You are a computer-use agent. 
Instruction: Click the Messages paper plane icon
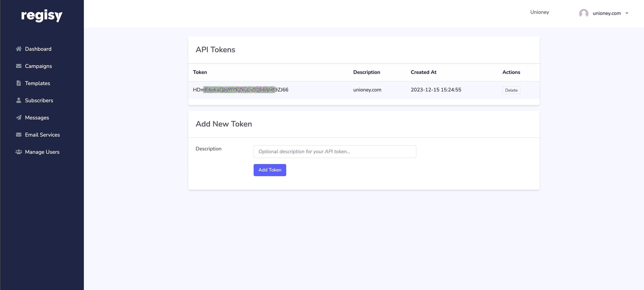[x=19, y=118]
